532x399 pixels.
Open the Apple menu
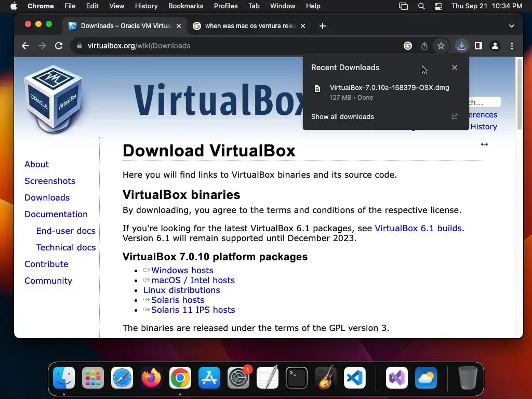pos(14,6)
